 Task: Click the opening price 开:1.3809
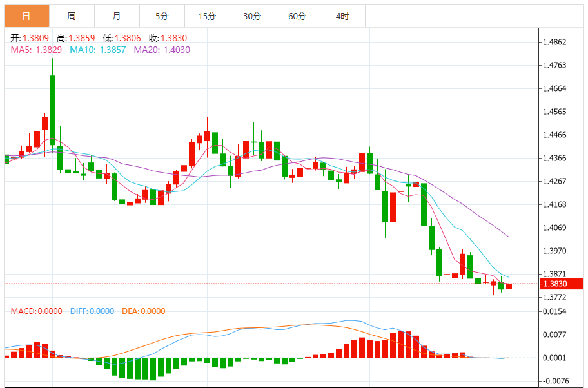tap(30, 38)
